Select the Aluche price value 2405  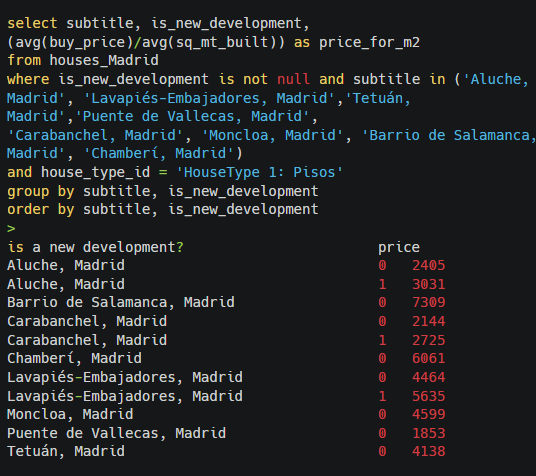[429, 265]
